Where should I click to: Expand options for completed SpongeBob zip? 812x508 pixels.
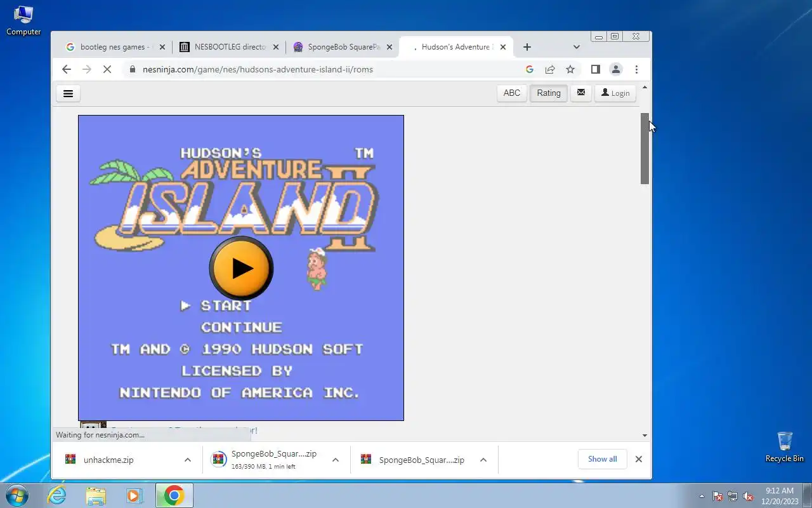483,460
